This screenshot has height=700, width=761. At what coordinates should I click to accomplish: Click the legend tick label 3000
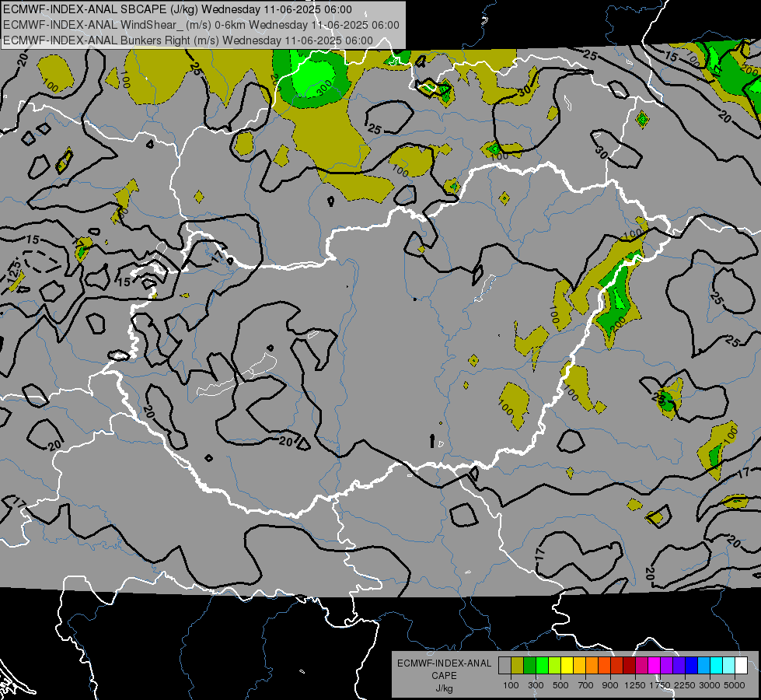(710, 685)
